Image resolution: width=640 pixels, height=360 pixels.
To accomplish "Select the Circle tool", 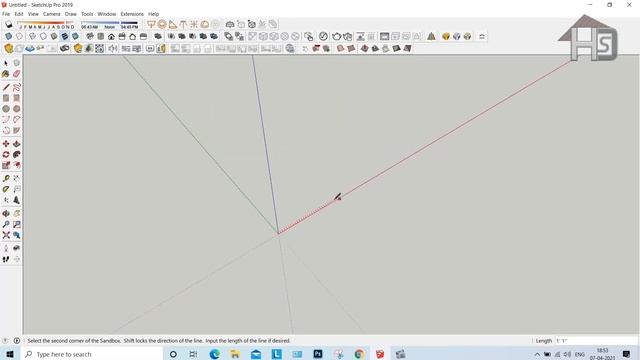I will pyautogui.click(x=6, y=109).
